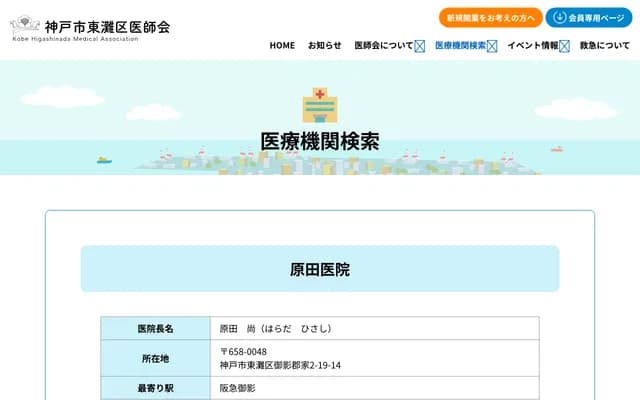Open the お知らせ menu item
The width and height of the screenshot is (640, 400).
[x=324, y=46]
